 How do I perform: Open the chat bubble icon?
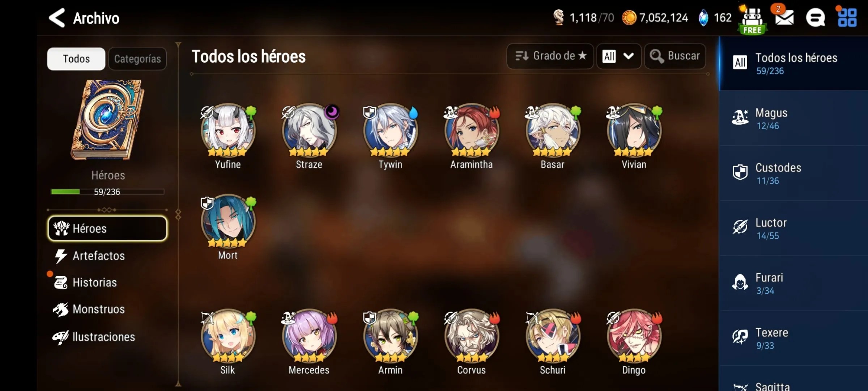(815, 17)
